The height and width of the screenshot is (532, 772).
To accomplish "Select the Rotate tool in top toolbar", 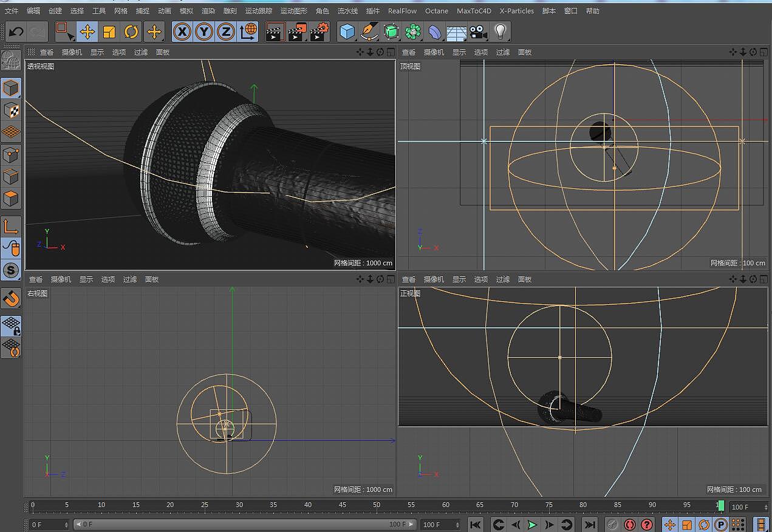I will point(131,32).
